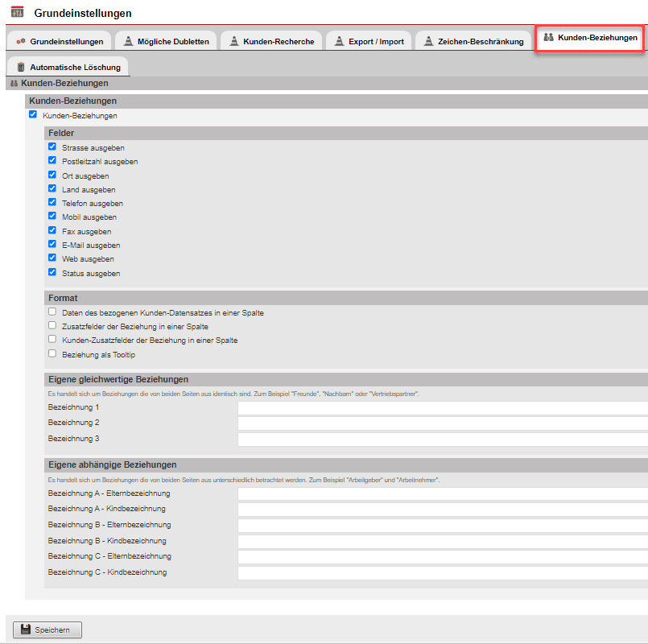Image resolution: width=648 pixels, height=644 pixels.
Task: Focus the Bezeichnung A - Elternbezeichnung field
Action: pyautogui.click(x=442, y=493)
